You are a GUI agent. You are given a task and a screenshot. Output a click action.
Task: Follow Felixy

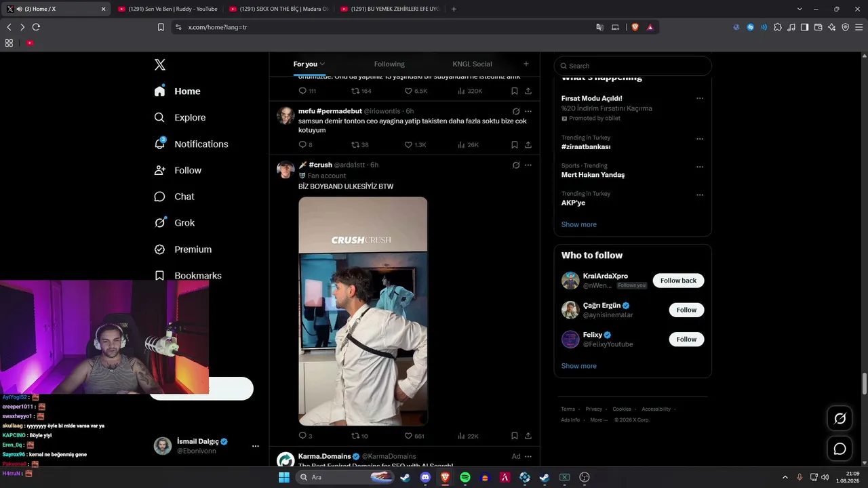tap(686, 339)
